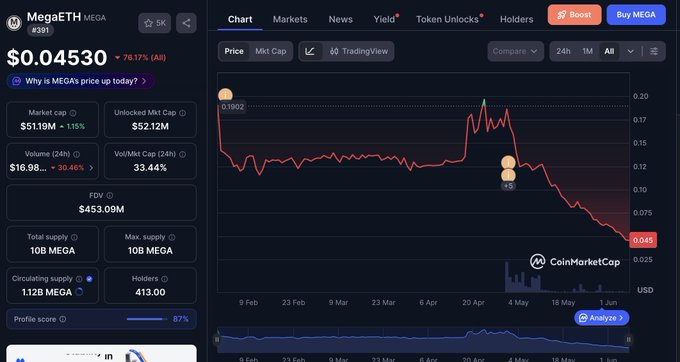Click Unlocked Mkt Cap info icon
The height and width of the screenshot is (362, 680).
(x=183, y=113)
